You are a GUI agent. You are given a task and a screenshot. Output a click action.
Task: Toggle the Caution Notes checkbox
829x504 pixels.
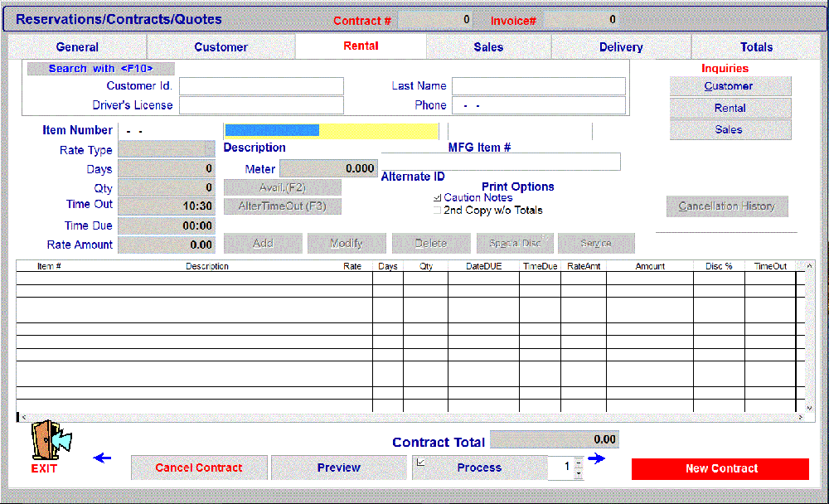point(437,198)
